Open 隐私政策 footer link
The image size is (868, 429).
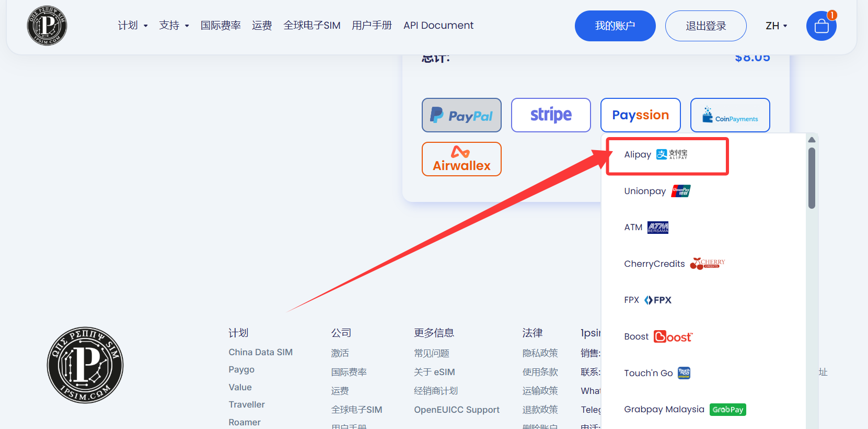tap(540, 353)
